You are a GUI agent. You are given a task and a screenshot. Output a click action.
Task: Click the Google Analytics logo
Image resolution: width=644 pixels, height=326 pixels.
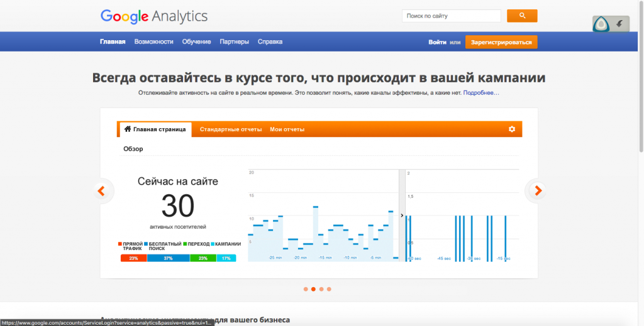click(x=154, y=16)
